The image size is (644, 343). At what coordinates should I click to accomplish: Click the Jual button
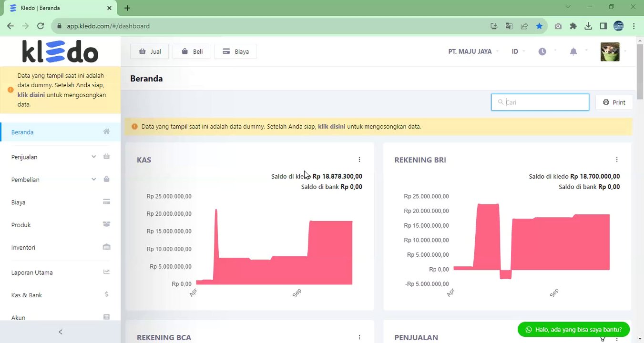[149, 51]
